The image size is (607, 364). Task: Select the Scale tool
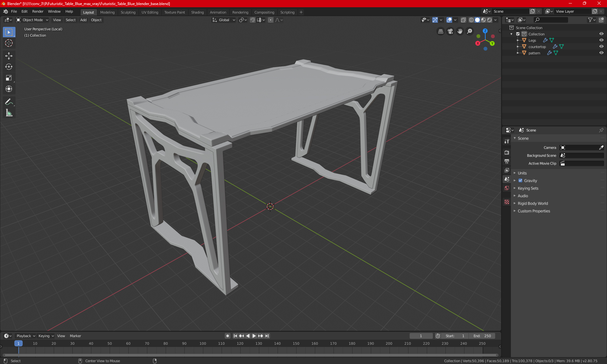click(9, 78)
